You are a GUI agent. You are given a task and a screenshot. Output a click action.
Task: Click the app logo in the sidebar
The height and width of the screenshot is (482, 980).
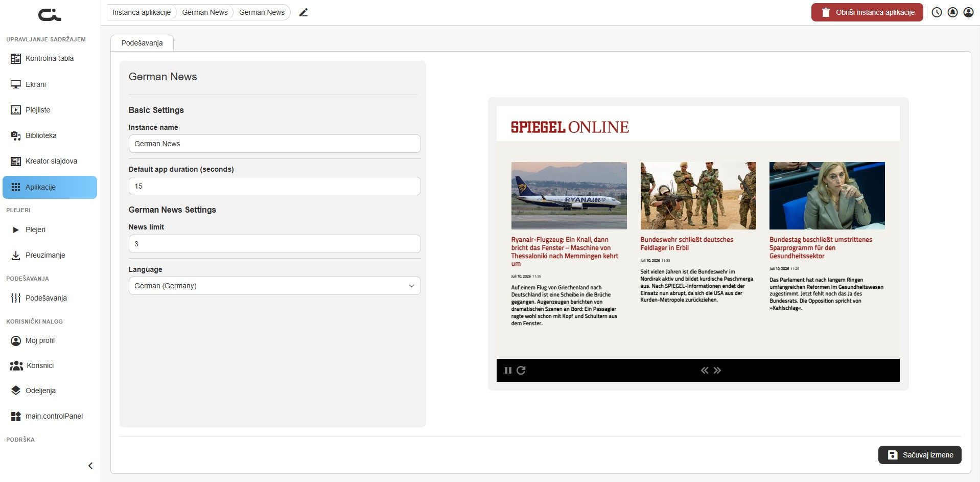click(50, 15)
